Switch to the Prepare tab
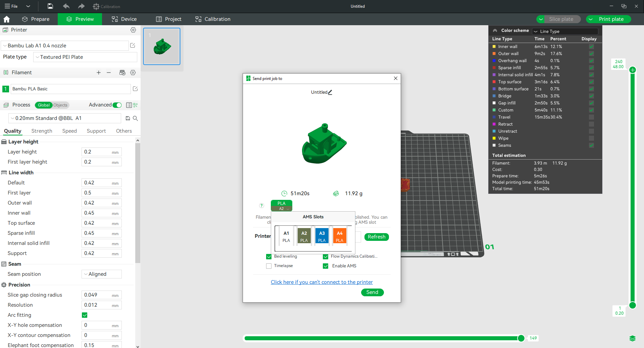 (x=36, y=19)
